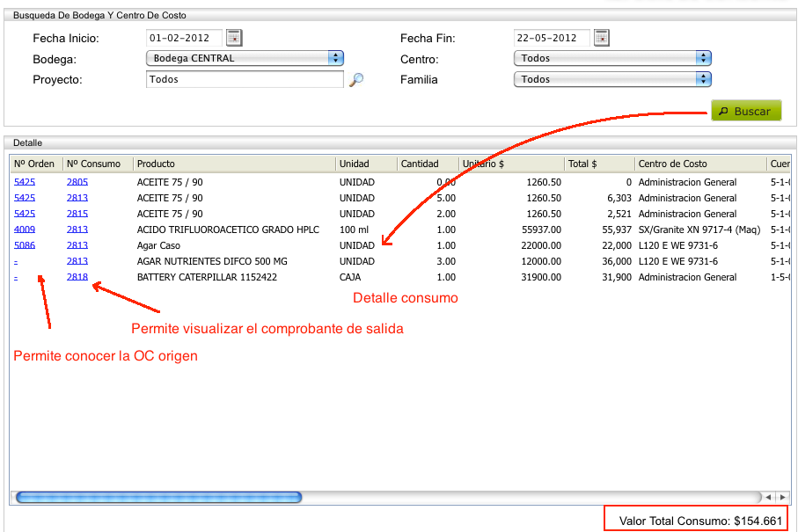The image size is (798, 532).
Task: Select the AGAR NUTRIENTES DIFCO 500 MG cell
Action: (x=212, y=261)
